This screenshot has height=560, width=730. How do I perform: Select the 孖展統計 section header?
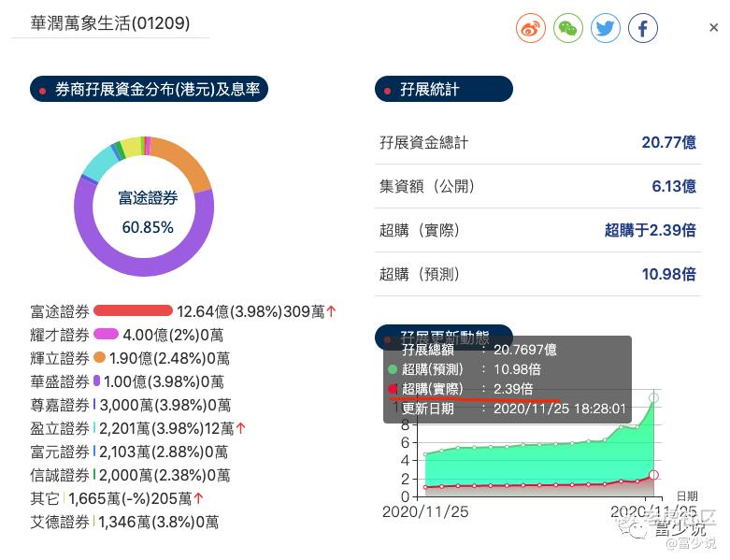(444, 89)
